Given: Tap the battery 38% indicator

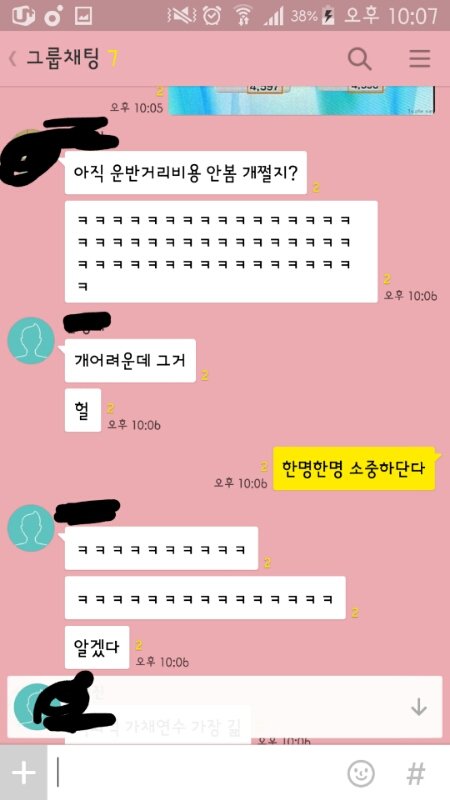Looking at the screenshot, I should (x=312, y=16).
